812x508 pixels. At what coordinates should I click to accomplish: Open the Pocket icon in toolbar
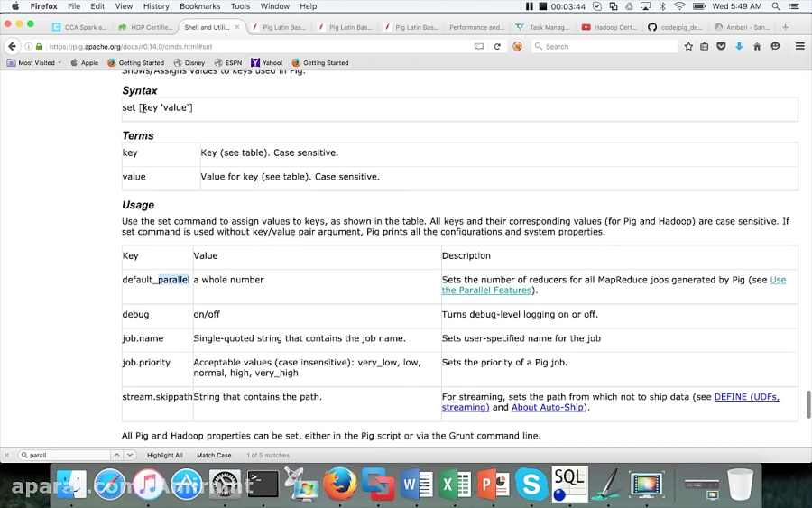point(723,46)
